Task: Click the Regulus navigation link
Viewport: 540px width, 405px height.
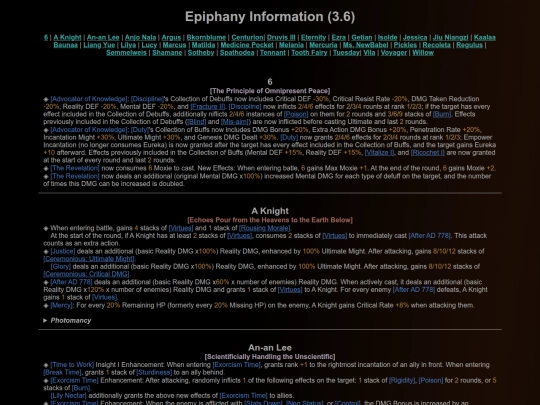Action: (x=469, y=45)
